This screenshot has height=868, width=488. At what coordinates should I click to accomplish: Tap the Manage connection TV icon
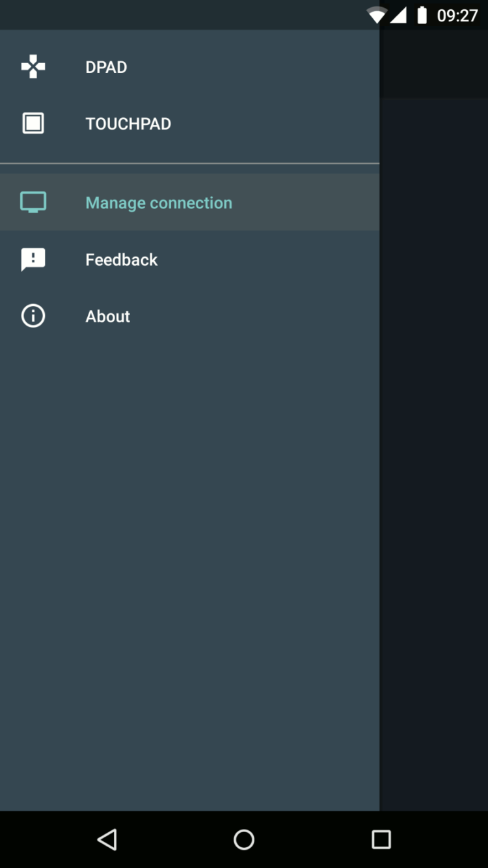33,203
